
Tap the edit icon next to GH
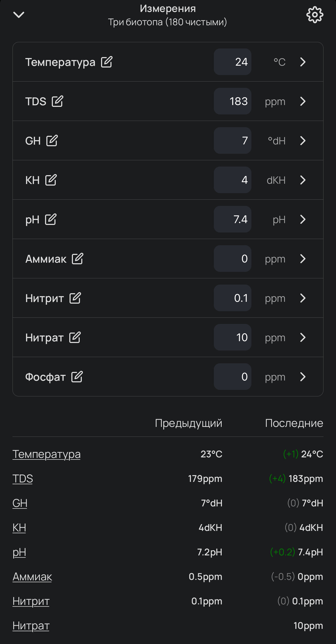click(52, 141)
